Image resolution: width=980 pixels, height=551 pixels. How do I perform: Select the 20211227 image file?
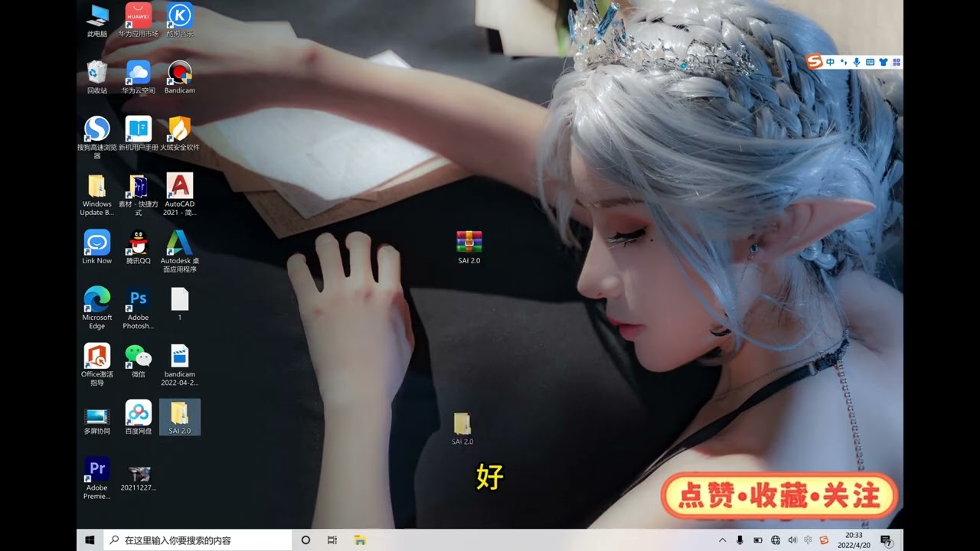(139, 478)
